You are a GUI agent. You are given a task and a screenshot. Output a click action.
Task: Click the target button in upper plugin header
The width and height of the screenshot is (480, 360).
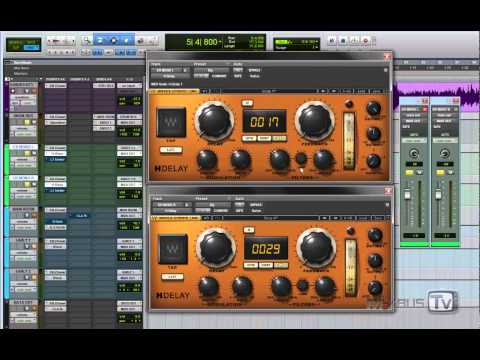pos(385,70)
